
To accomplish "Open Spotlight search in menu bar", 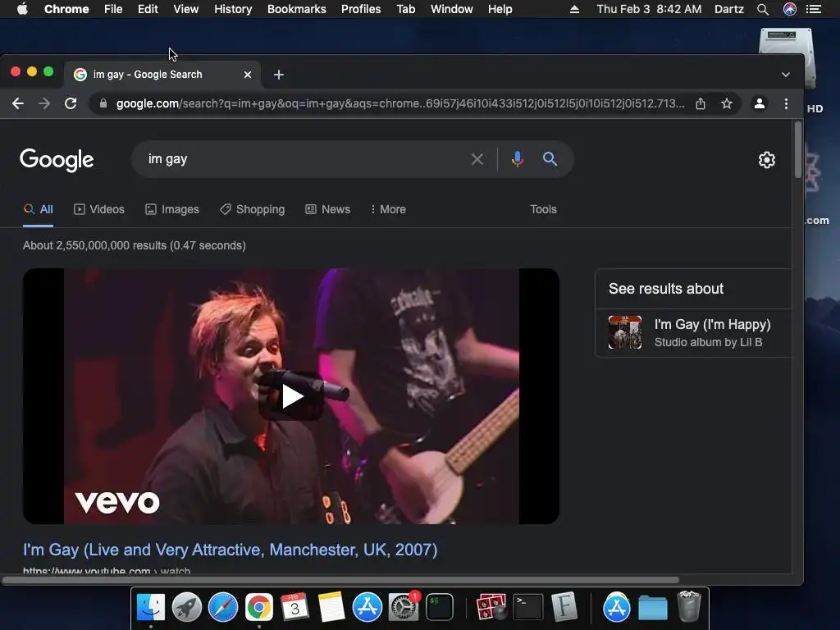I will pyautogui.click(x=763, y=9).
